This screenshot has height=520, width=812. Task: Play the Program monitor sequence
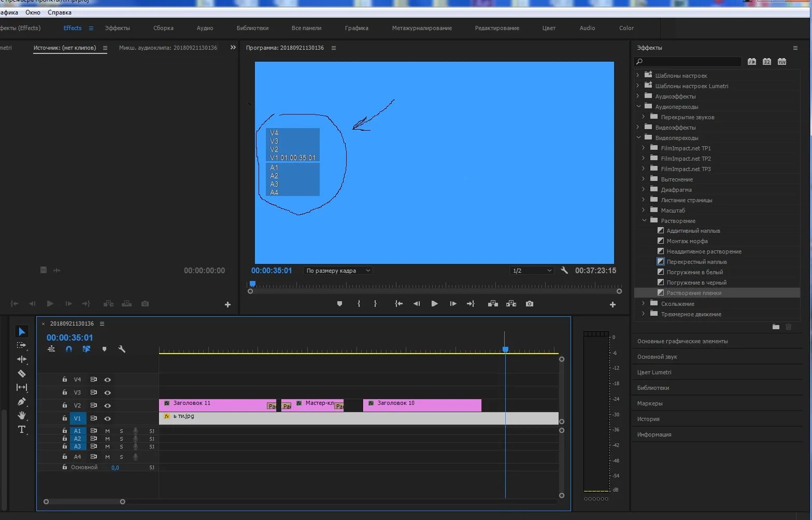click(434, 304)
